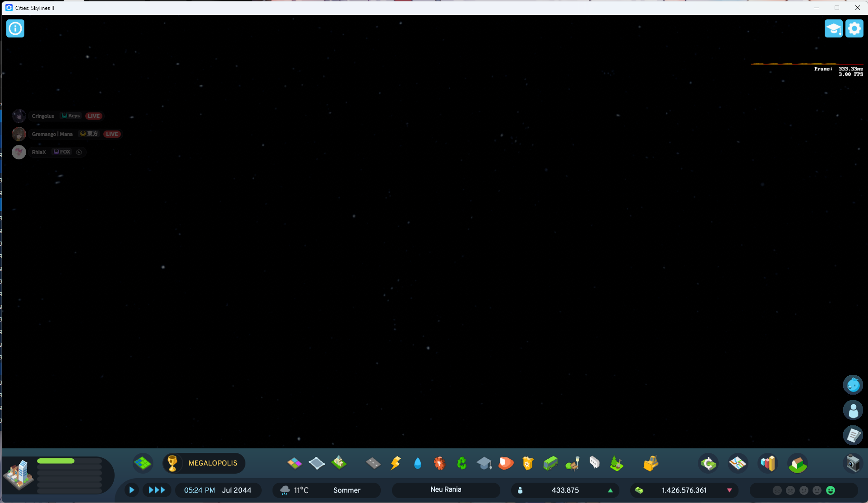Open the Fire and Rescue helmet menu
This screenshot has height=503, width=868.
[506, 463]
